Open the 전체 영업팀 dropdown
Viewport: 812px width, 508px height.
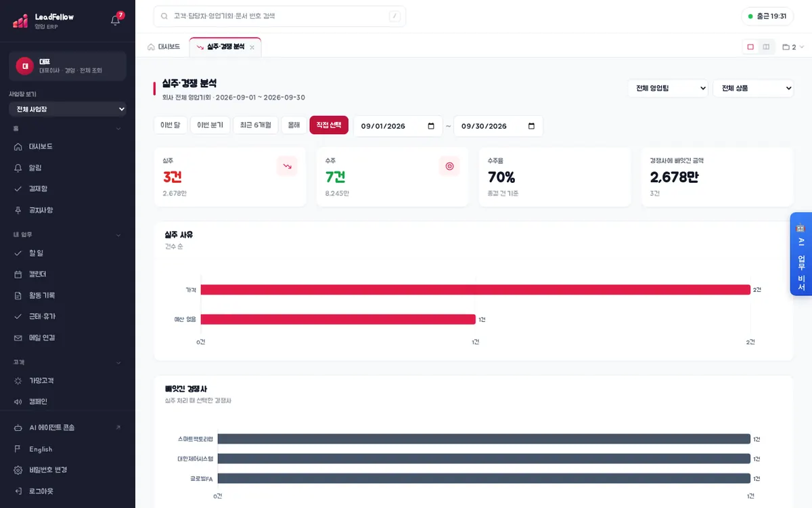tap(668, 88)
